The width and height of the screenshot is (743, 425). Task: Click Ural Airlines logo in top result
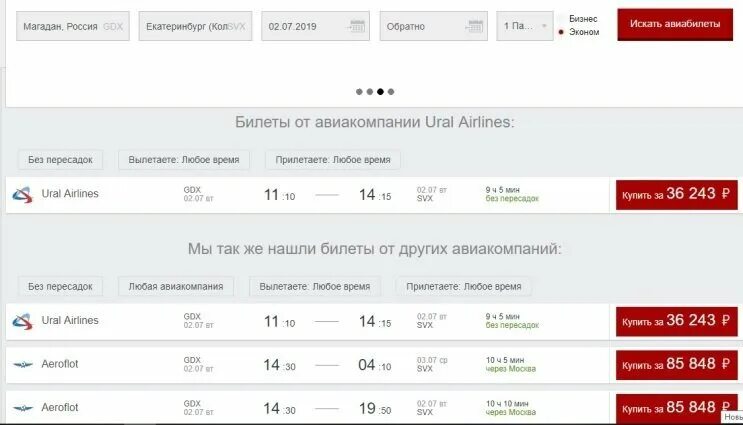click(23, 195)
